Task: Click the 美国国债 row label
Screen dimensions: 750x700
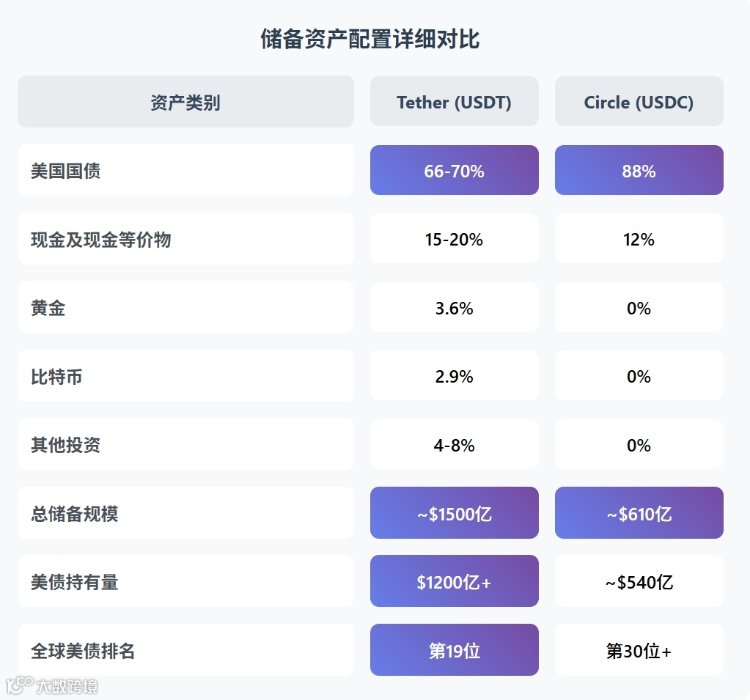Action: click(x=66, y=171)
